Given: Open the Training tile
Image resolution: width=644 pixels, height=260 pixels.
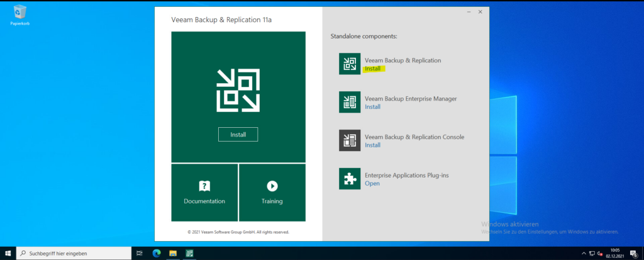Looking at the screenshot, I should [272, 192].
